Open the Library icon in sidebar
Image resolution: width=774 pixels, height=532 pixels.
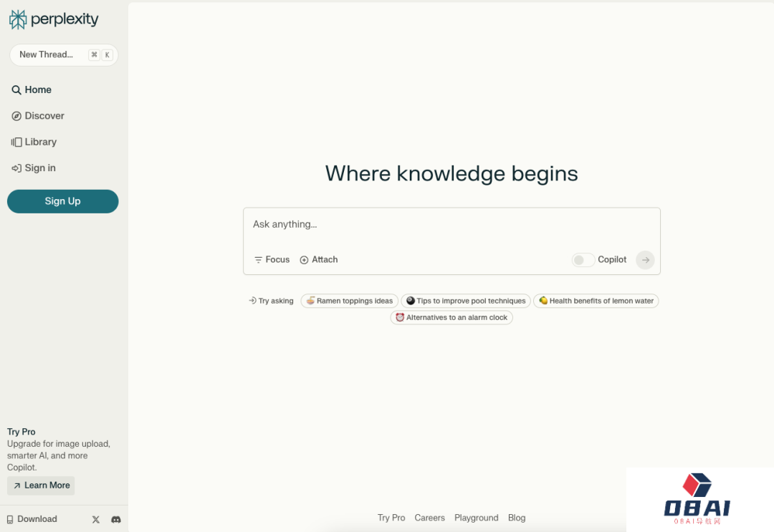[16, 142]
